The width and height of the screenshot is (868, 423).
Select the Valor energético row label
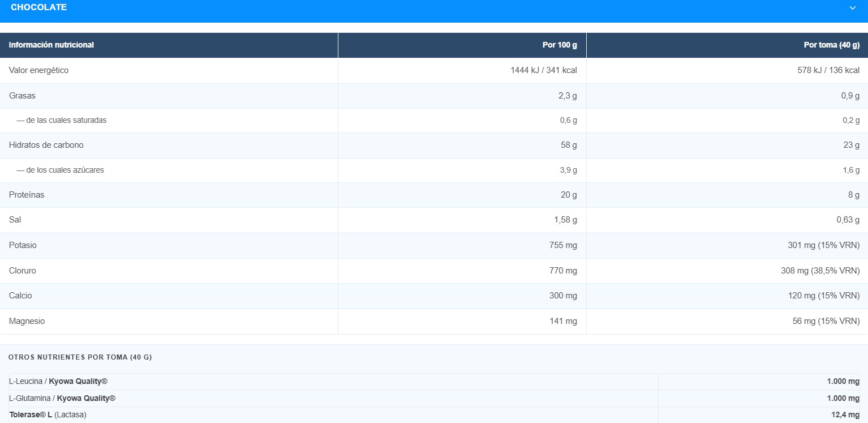click(x=39, y=70)
